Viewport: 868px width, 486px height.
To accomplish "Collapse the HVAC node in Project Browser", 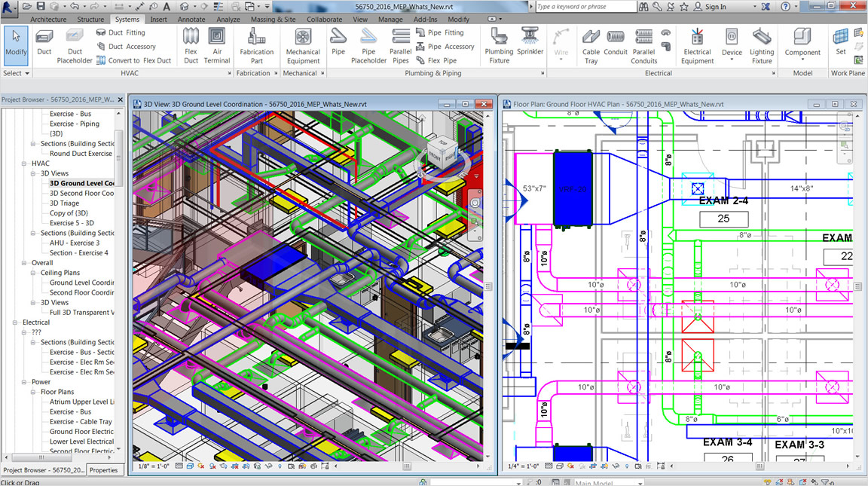I will [25, 164].
